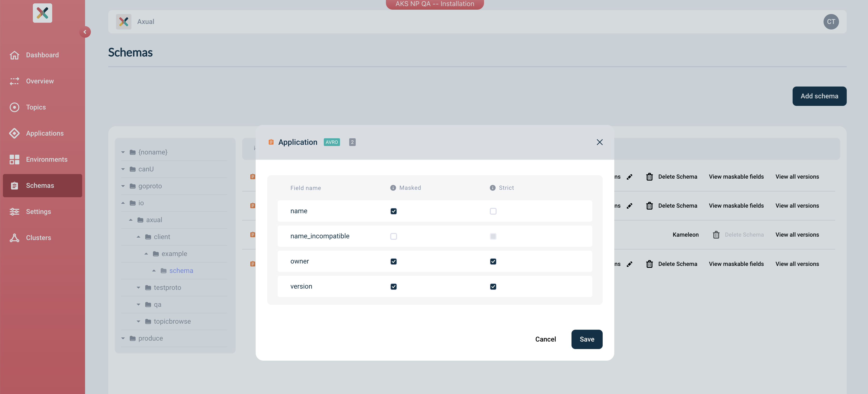This screenshot has width=868, height=394.
Task: Click the version 2 badge in dialog header
Action: [x=352, y=142]
